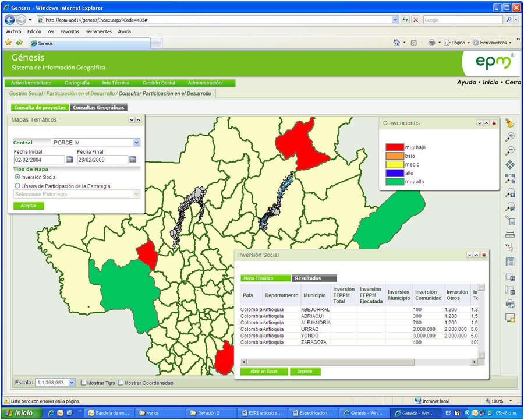Activate the xy coordinates tool
The width and height of the screenshot is (524, 420).
(x=510, y=248)
